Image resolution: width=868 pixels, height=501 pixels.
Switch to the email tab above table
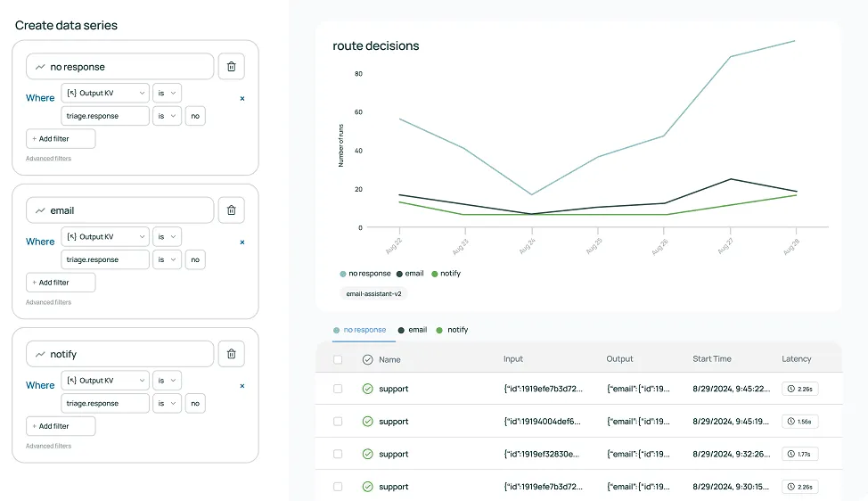point(412,330)
